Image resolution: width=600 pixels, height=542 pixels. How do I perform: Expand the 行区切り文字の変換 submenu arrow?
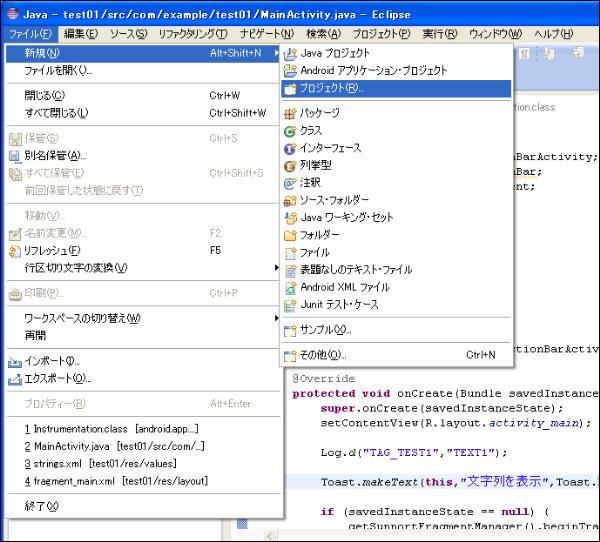click(x=277, y=267)
